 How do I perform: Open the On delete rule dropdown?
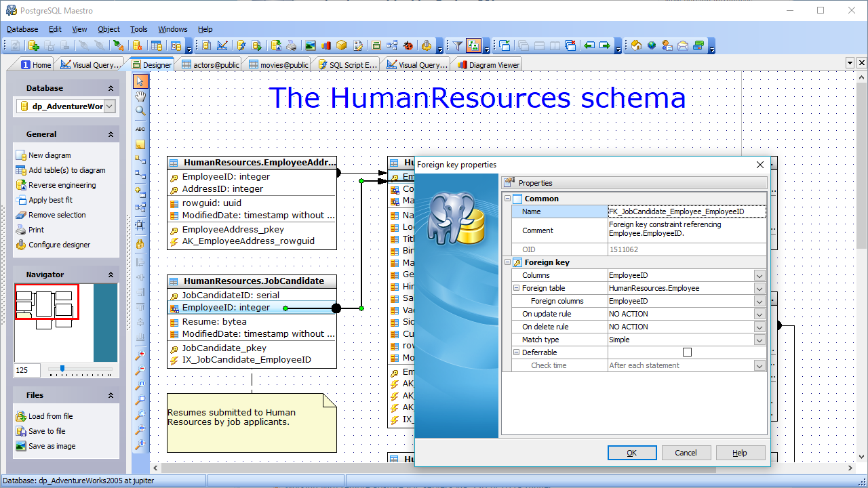click(x=759, y=327)
